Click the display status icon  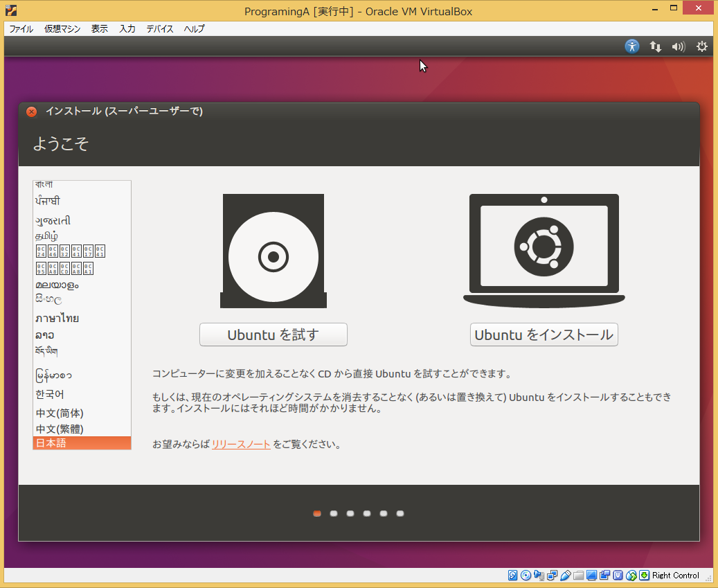click(x=591, y=576)
